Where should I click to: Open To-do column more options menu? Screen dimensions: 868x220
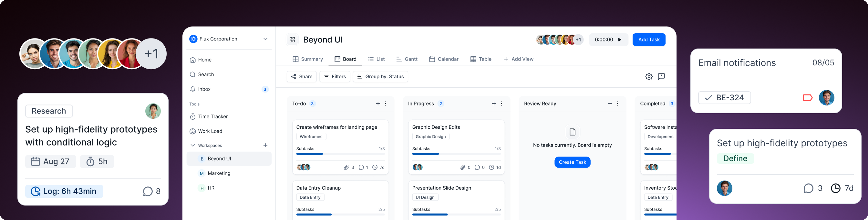tap(386, 104)
